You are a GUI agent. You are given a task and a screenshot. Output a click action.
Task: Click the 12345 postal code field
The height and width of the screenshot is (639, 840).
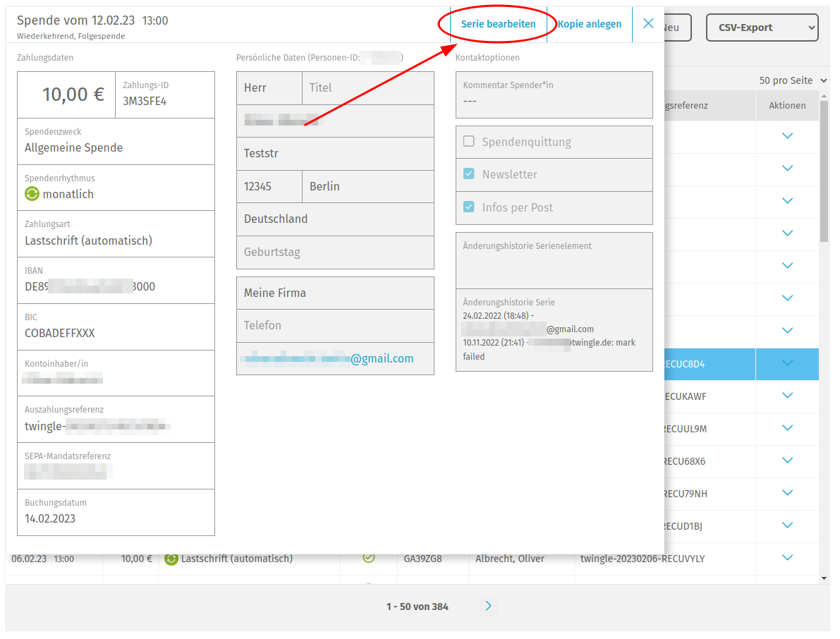coord(269,186)
